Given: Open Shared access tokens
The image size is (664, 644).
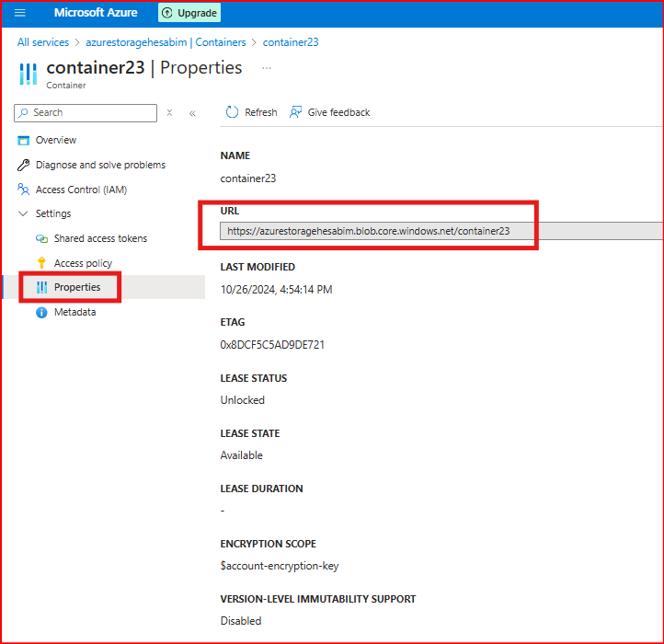Looking at the screenshot, I should tap(100, 238).
